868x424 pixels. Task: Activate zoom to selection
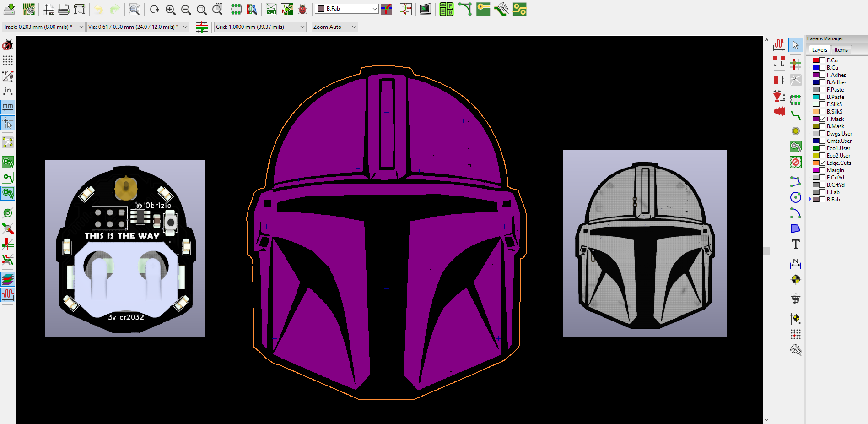[x=217, y=9]
